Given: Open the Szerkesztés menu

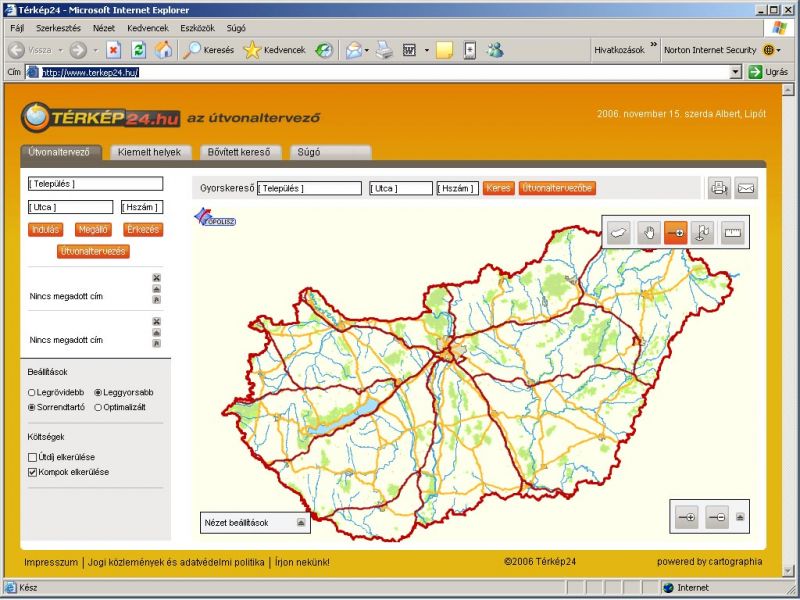Looking at the screenshot, I should tap(58, 28).
